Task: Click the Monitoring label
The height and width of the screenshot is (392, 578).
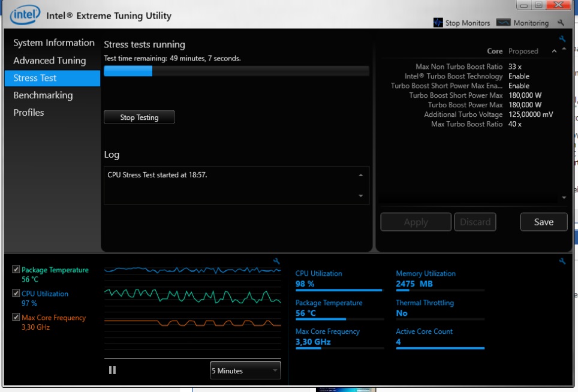Action: coord(531,23)
